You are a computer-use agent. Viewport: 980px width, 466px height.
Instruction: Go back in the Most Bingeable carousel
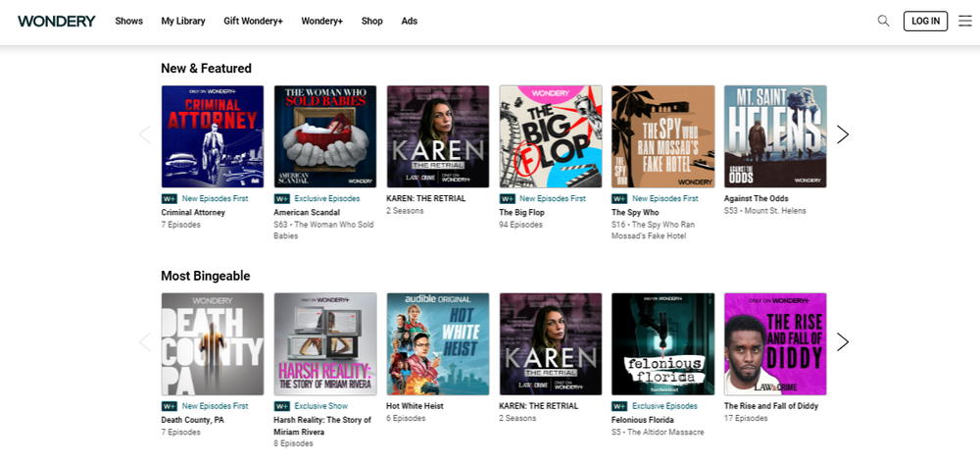145,341
